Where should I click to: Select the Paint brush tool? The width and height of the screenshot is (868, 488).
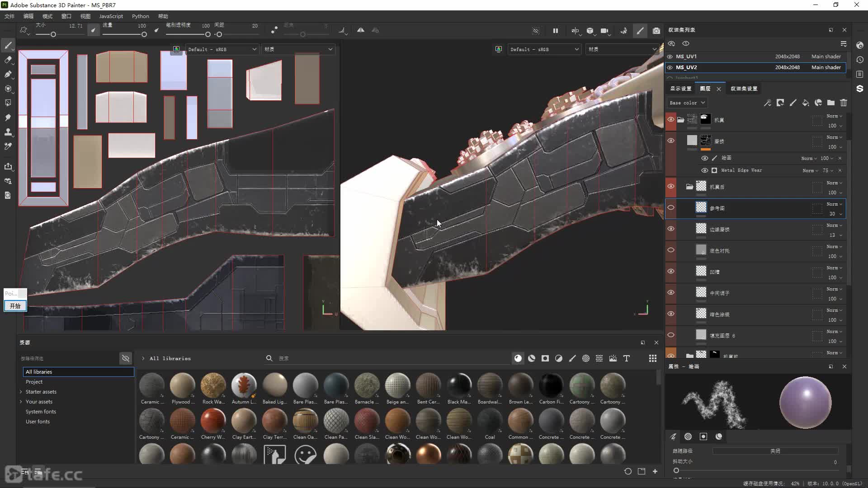pyautogui.click(x=8, y=45)
